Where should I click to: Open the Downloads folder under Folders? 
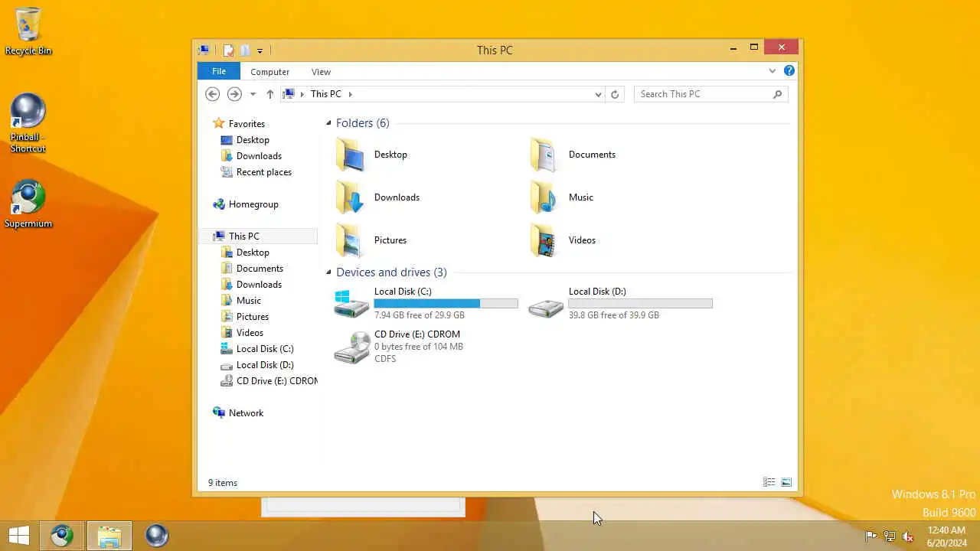[x=377, y=197]
